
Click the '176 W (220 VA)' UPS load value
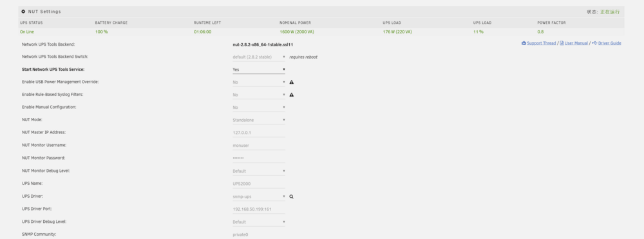point(397,32)
